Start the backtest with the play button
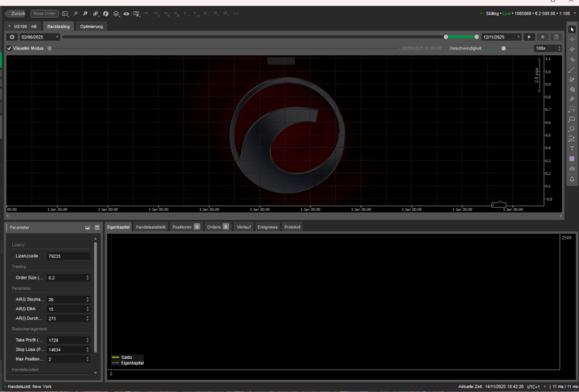The width and height of the screenshot is (579, 392). 528,37
